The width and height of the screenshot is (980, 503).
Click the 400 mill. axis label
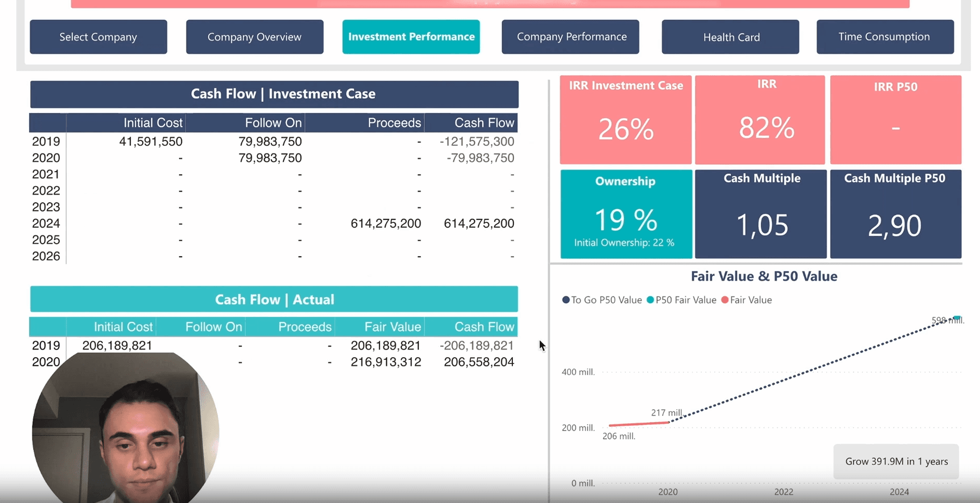click(x=578, y=372)
